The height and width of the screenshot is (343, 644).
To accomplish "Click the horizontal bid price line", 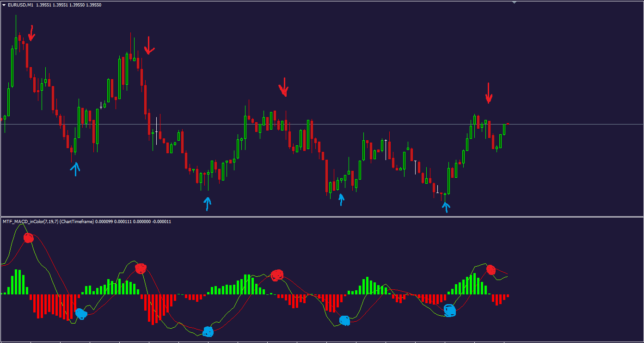I will (322, 124).
